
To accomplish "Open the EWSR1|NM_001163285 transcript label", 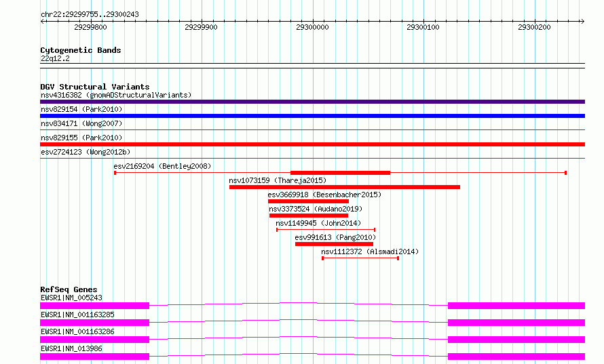I will (x=77, y=315).
